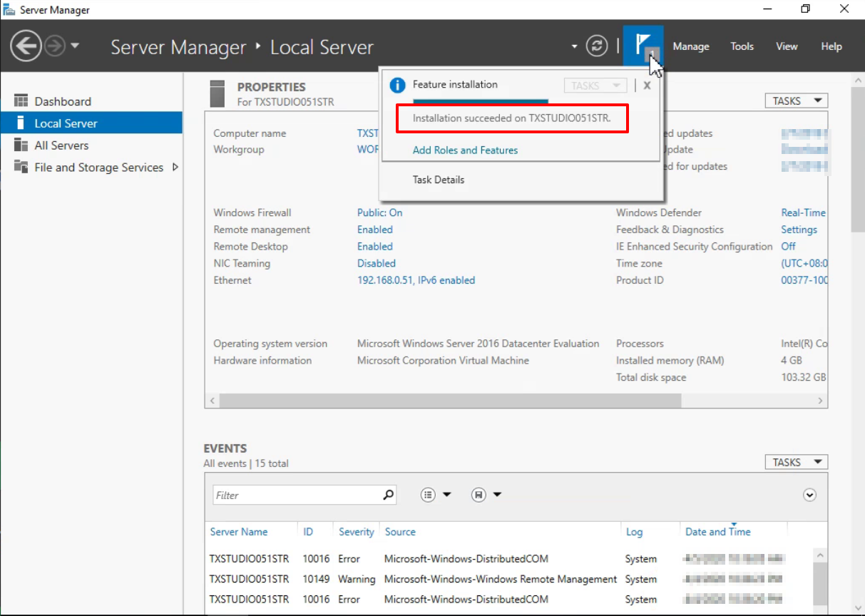Screen dimensions: 865x616
Task: Click the events list scroll up arrow
Action: tap(819, 555)
